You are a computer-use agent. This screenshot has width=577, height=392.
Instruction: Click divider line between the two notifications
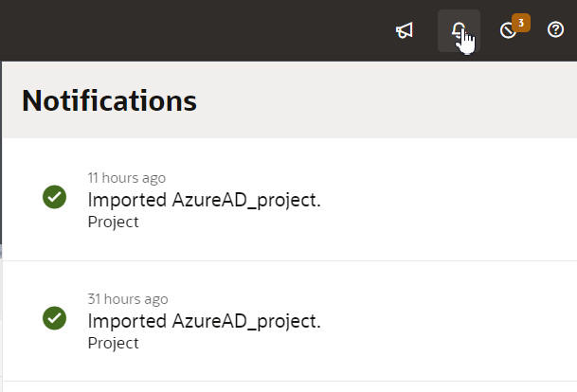(x=284, y=260)
